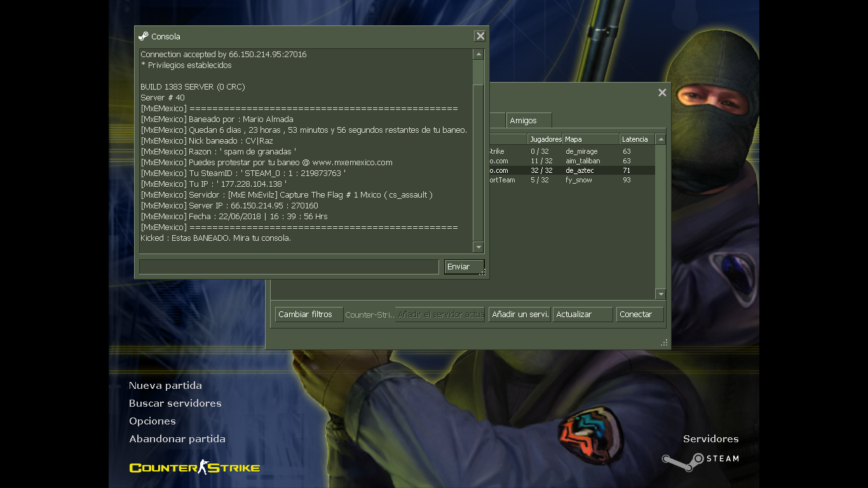Click the console window resize grip
This screenshot has height=488, width=868.
482,273
